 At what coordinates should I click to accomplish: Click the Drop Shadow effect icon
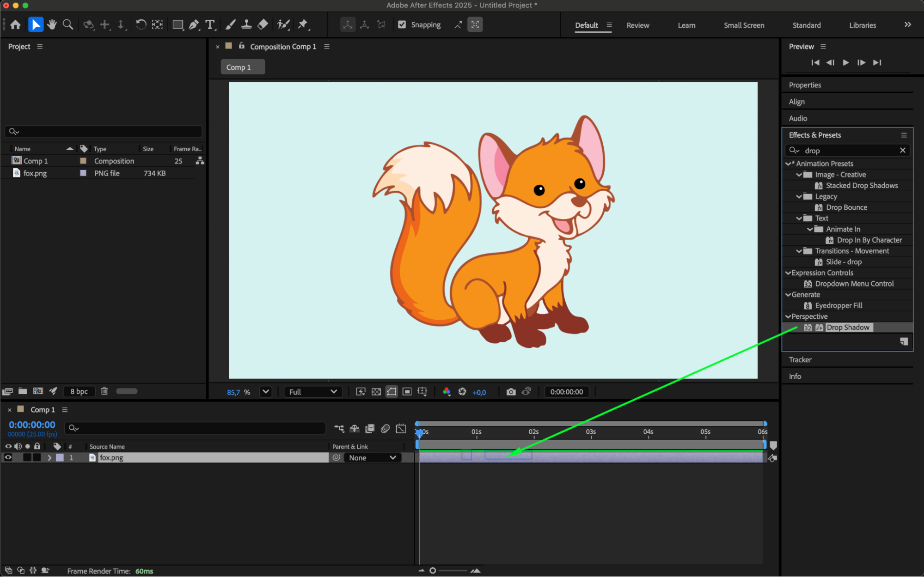tap(808, 328)
